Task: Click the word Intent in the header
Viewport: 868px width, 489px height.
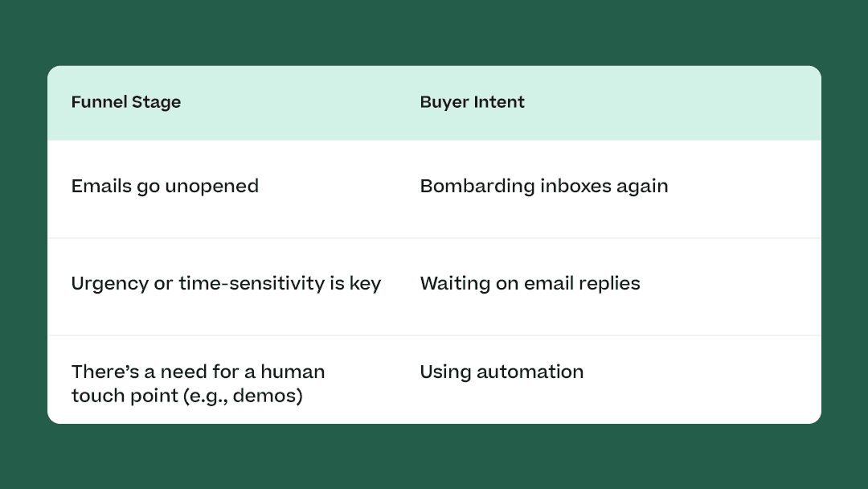Action: point(499,102)
